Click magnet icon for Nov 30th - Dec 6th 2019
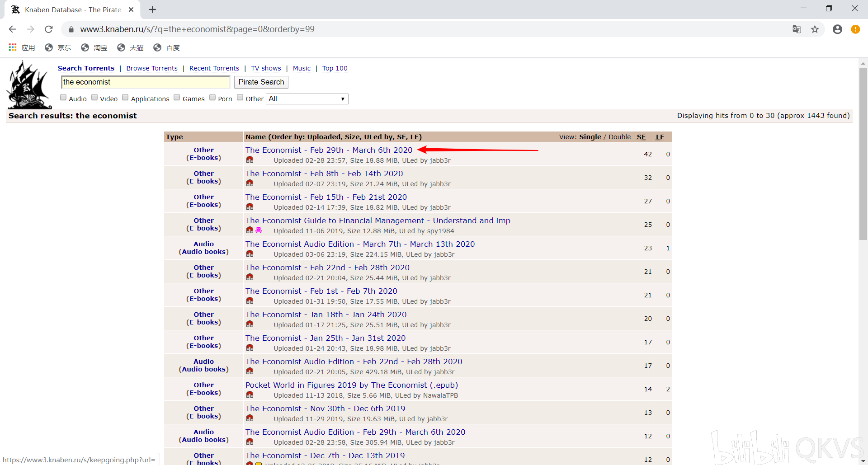This screenshot has height=465, width=868. pyautogui.click(x=250, y=418)
